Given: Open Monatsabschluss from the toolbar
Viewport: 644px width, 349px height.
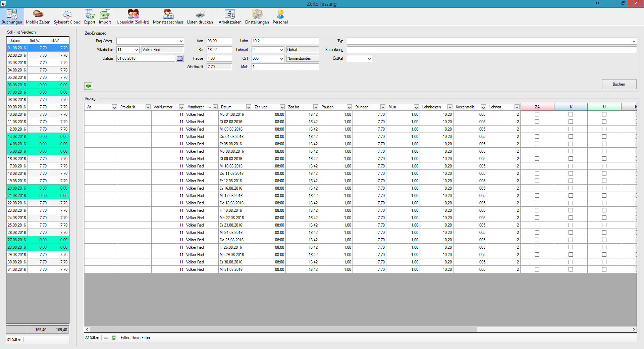Looking at the screenshot, I should click(168, 17).
